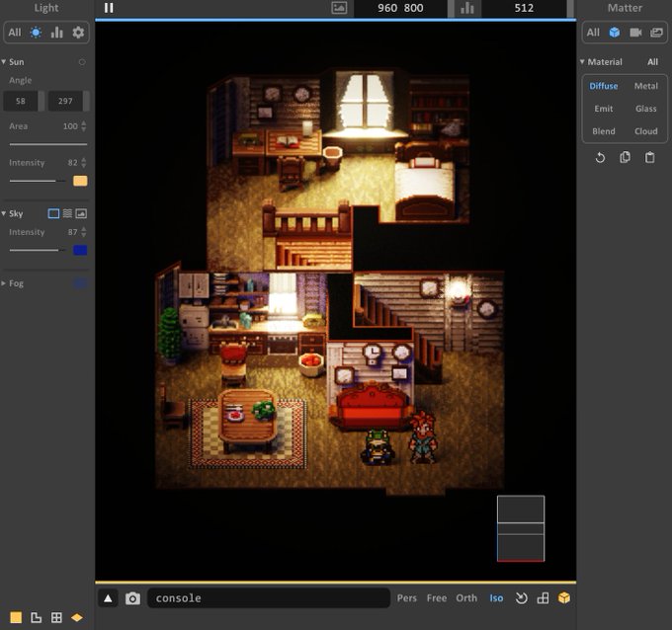The image size is (672, 630).
Task: Collapse the Sun section
Action: pos(3,61)
